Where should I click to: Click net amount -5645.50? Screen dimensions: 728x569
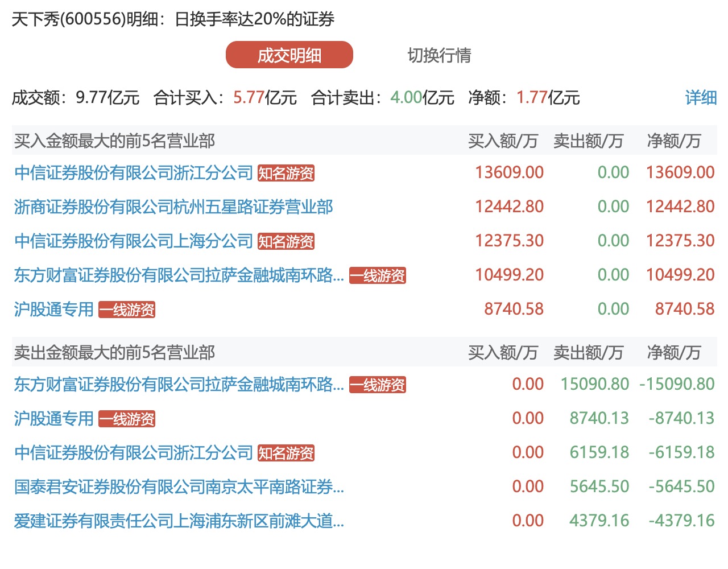coord(681,486)
